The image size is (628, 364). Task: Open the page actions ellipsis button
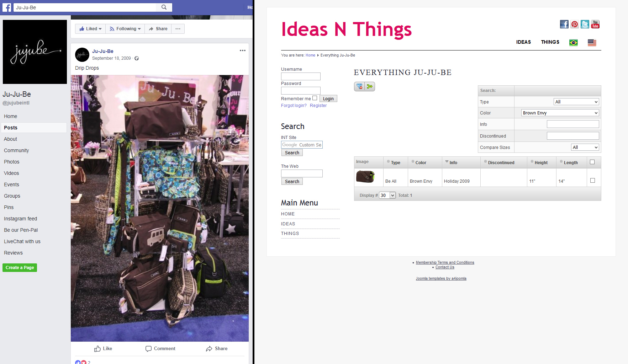pyautogui.click(x=178, y=29)
